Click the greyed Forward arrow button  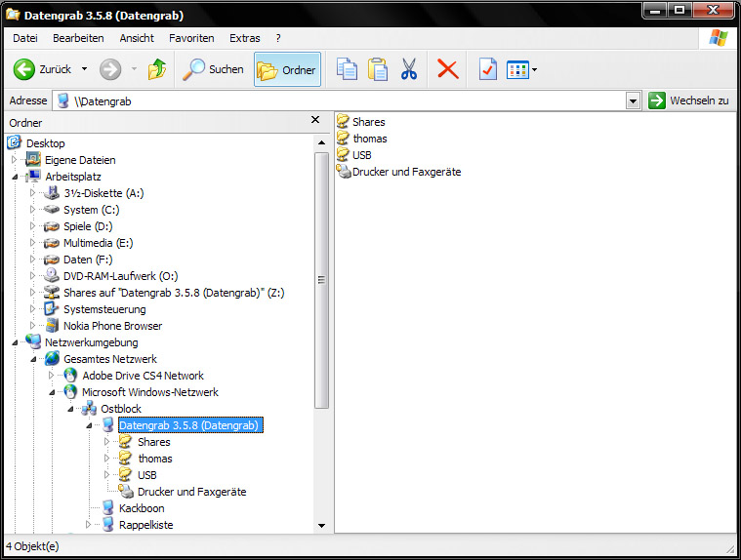[110, 69]
